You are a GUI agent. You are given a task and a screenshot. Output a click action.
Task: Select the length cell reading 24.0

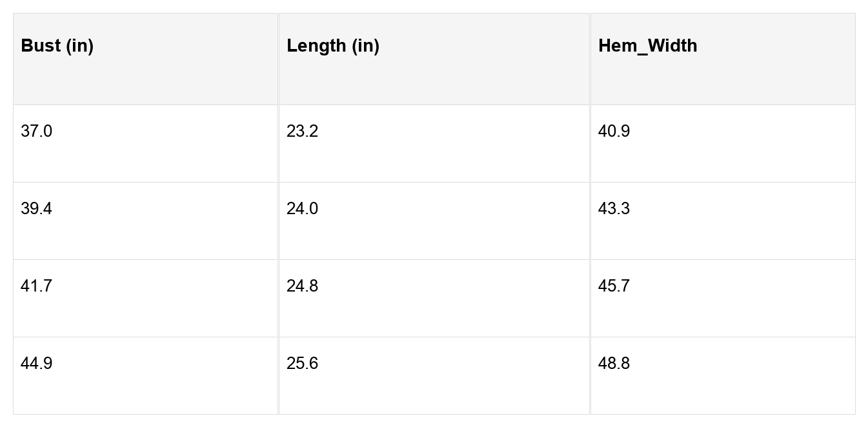pos(303,209)
